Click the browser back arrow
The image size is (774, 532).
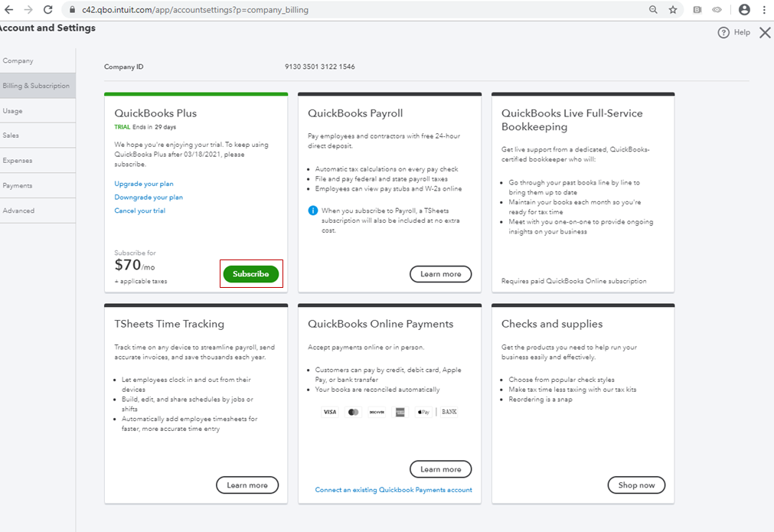click(8, 10)
